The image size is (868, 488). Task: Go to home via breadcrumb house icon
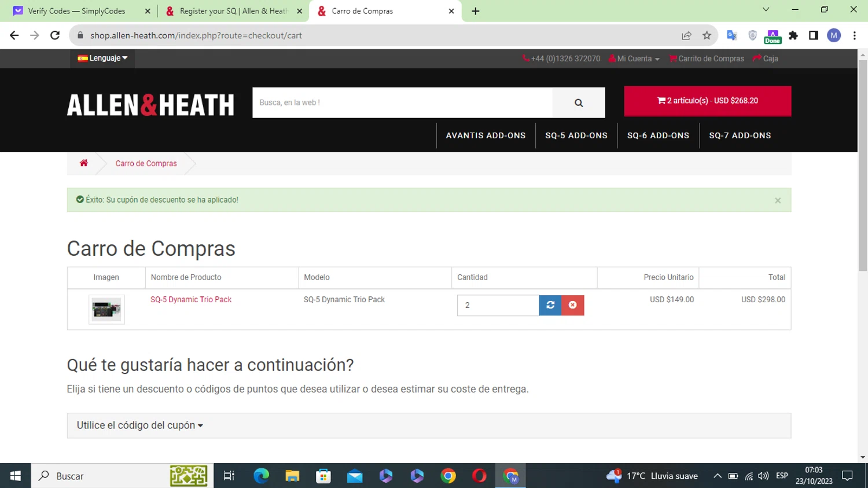coord(84,163)
